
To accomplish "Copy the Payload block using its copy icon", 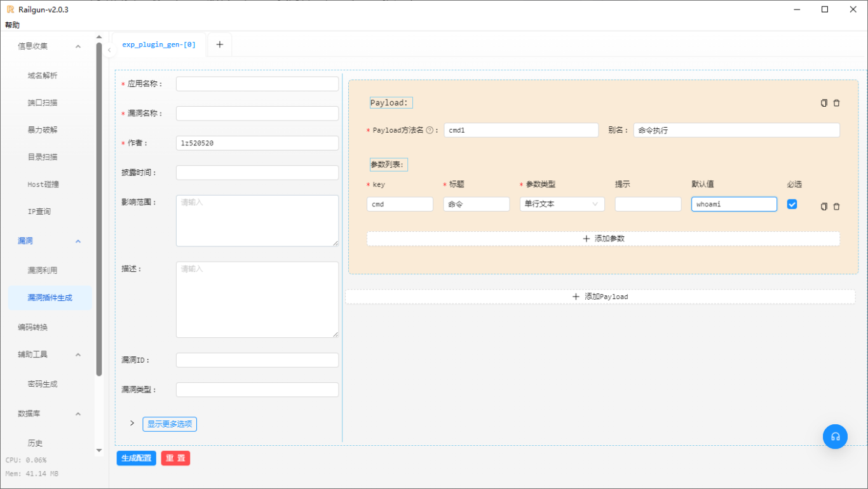I will tap(824, 103).
